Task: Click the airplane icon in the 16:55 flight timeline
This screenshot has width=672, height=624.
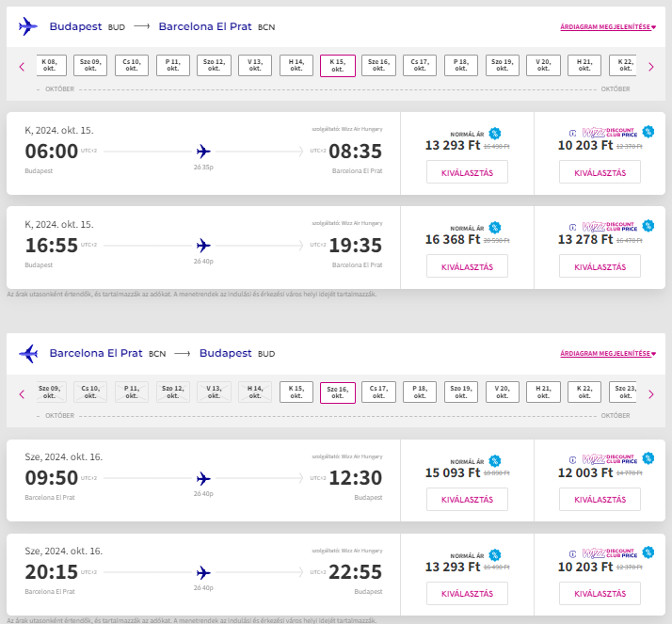Action: tap(203, 245)
